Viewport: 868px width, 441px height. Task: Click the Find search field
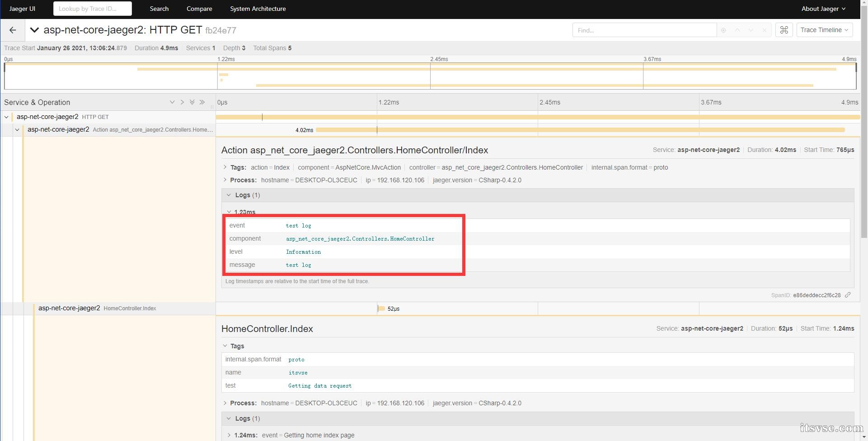coord(644,30)
